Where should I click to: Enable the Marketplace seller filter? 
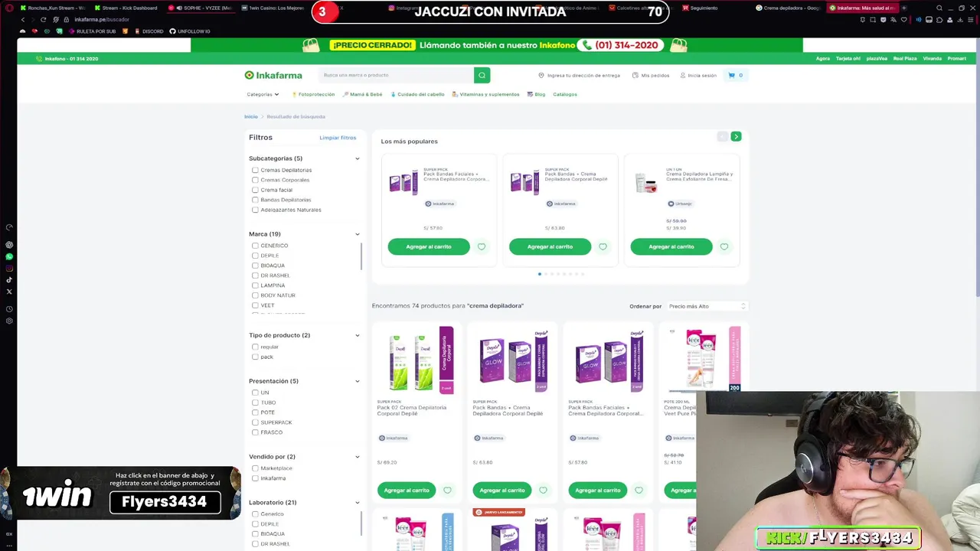255,468
